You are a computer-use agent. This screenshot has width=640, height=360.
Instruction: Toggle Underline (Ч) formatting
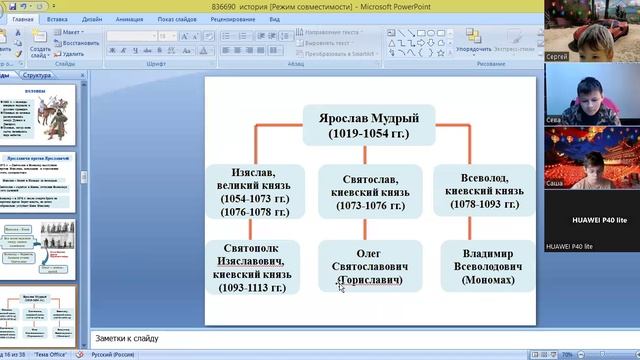(136, 51)
